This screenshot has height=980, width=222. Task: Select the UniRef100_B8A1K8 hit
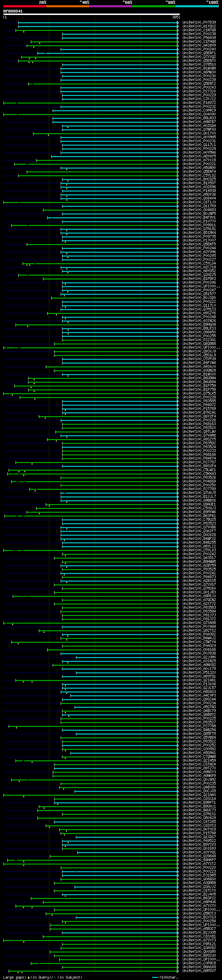[x=199, y=967]
